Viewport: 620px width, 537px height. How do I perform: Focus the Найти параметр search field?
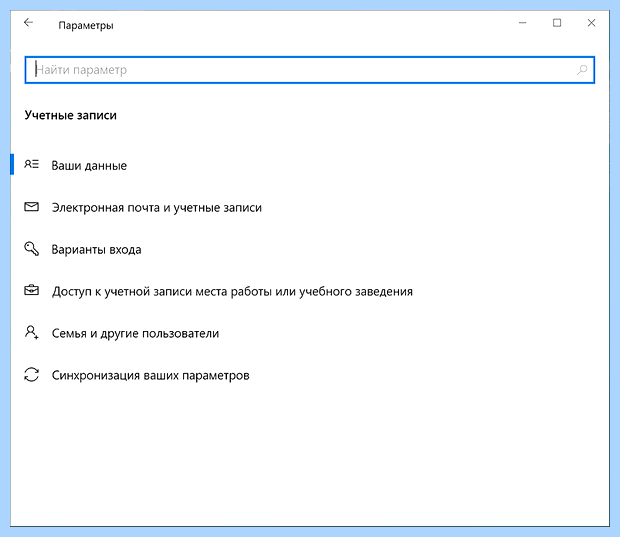click(x=310, y=70)
